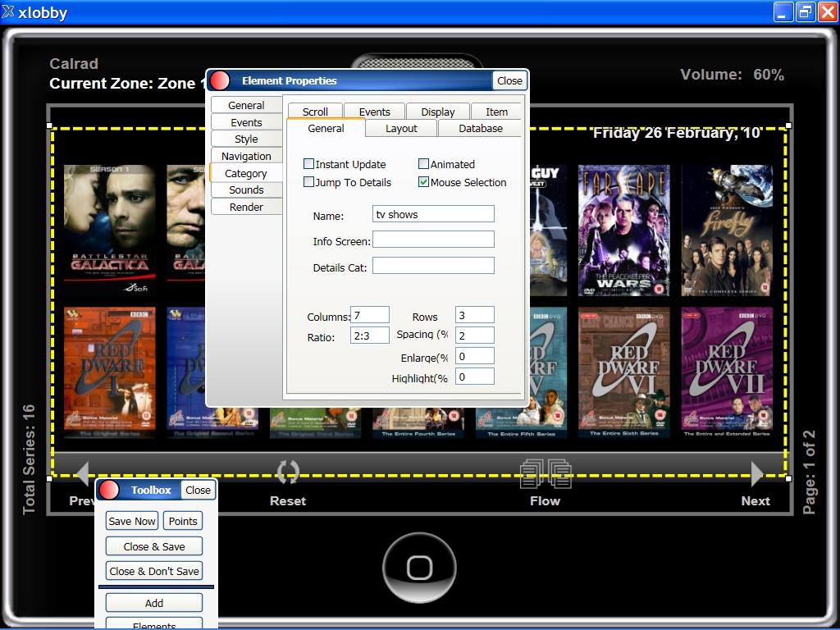Open the Events tab in top row
840x630 pixels.
click(x=374, y=112)
